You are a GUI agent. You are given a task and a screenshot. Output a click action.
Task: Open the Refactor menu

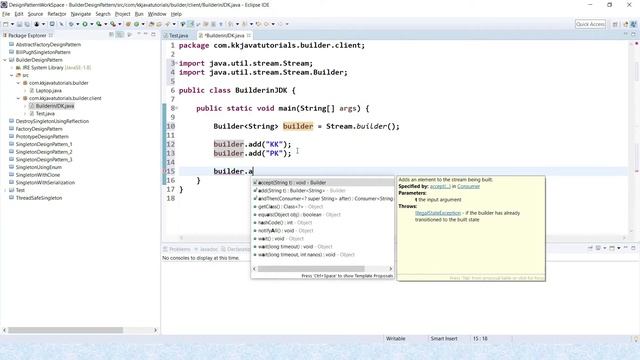click(57, 14)
